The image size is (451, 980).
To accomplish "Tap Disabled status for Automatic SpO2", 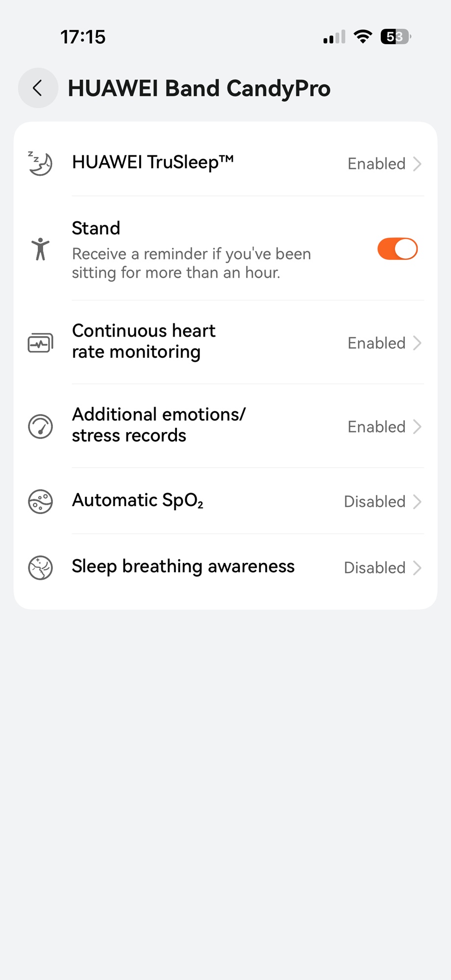I will tap(375, 502).
